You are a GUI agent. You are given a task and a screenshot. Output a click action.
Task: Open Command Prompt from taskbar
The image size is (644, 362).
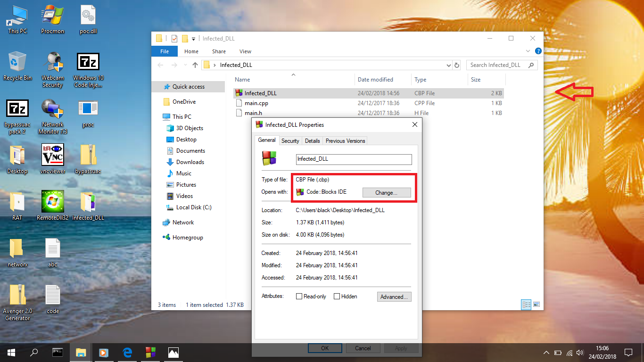coord(58,352)
